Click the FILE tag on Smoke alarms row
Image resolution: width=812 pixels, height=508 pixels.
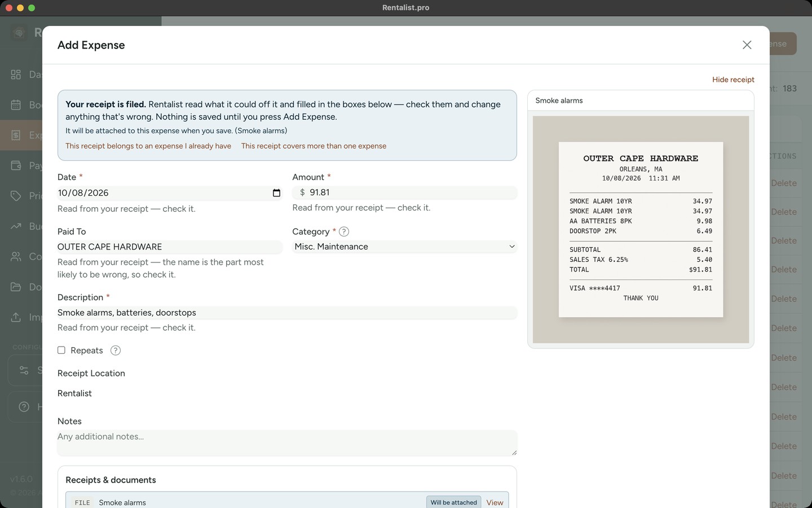(82, 503)
